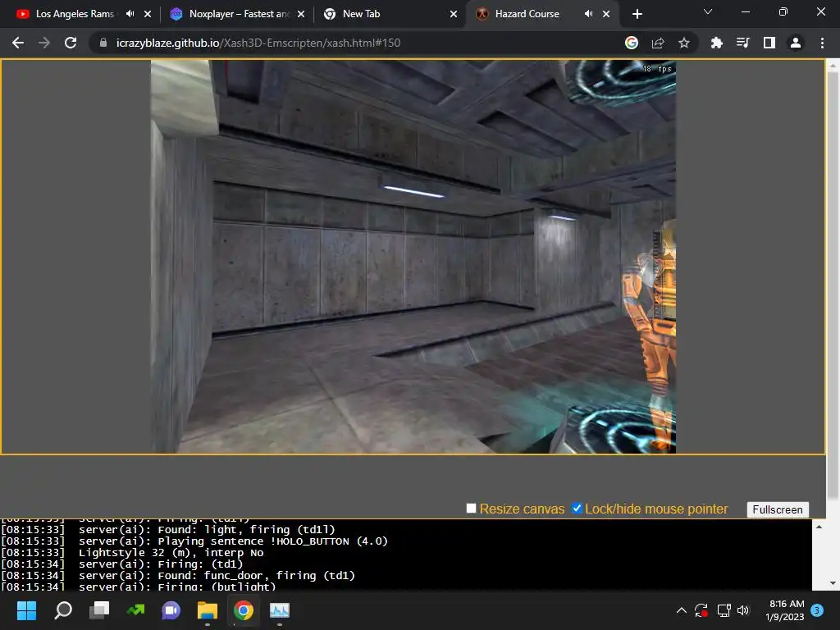840x630 pixels.
Task: Open the Windows Start menu
Action: (x=27, y=610)
